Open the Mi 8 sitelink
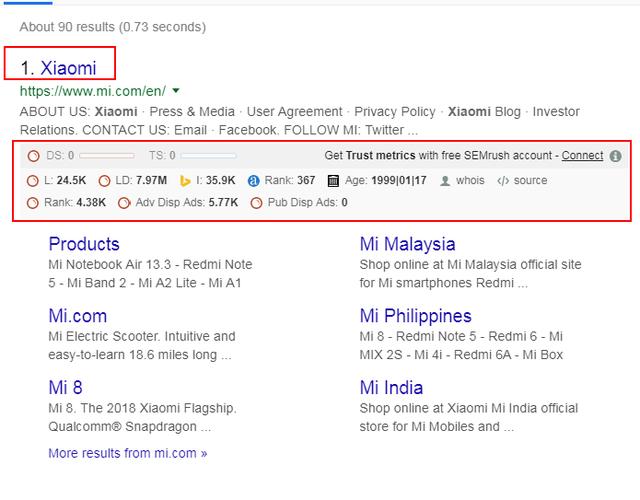Viewport: 640px width, 500px height. [65, 388]
